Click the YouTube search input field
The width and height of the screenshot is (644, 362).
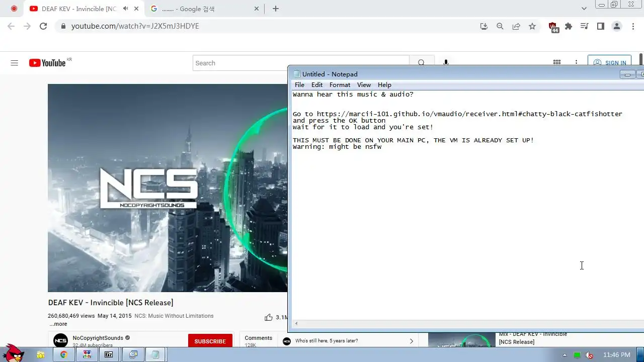pos(301,63)
